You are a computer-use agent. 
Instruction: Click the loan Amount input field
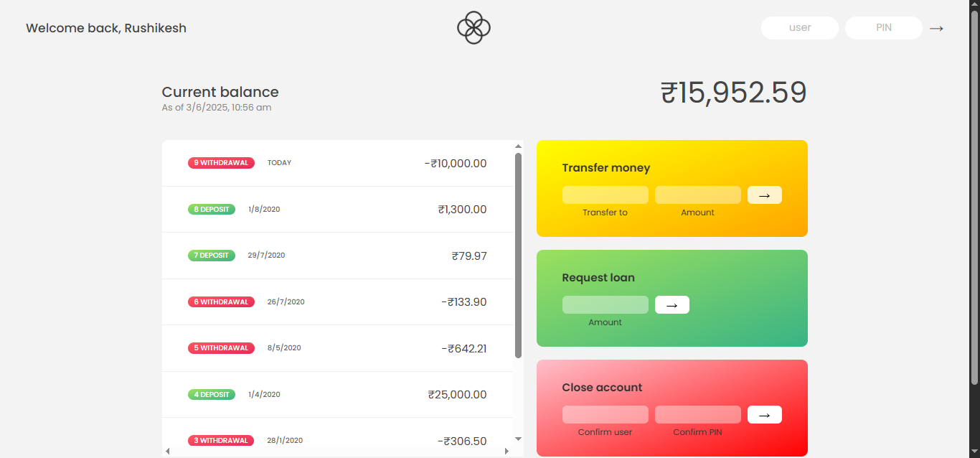pos(605,305)
